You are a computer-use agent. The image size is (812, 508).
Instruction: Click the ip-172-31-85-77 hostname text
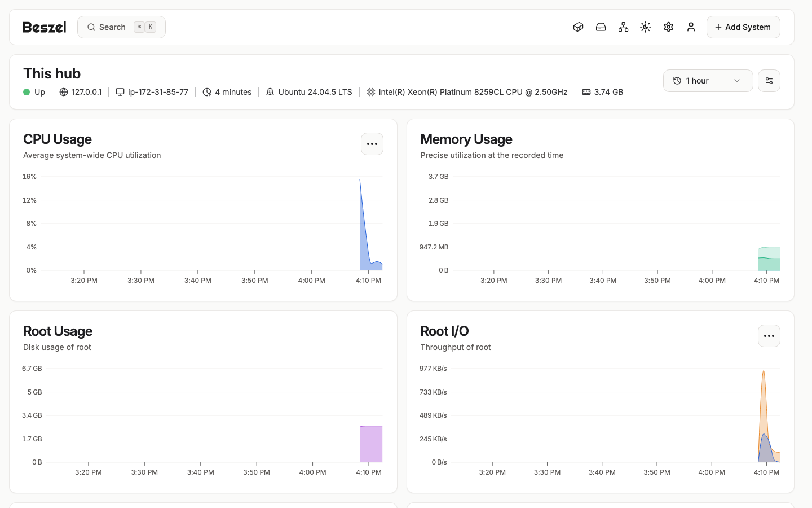coord(158,92)
